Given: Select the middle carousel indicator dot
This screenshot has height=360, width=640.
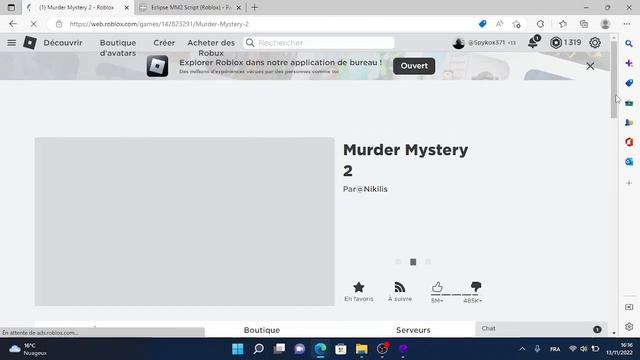Looking at the screenshot, I should [x=413, y=262].
